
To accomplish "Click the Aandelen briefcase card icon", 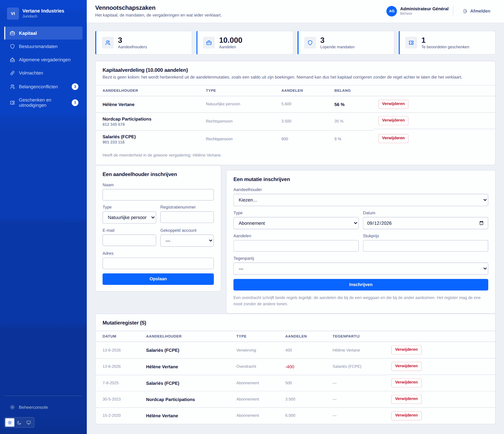I will coord(209,43).
